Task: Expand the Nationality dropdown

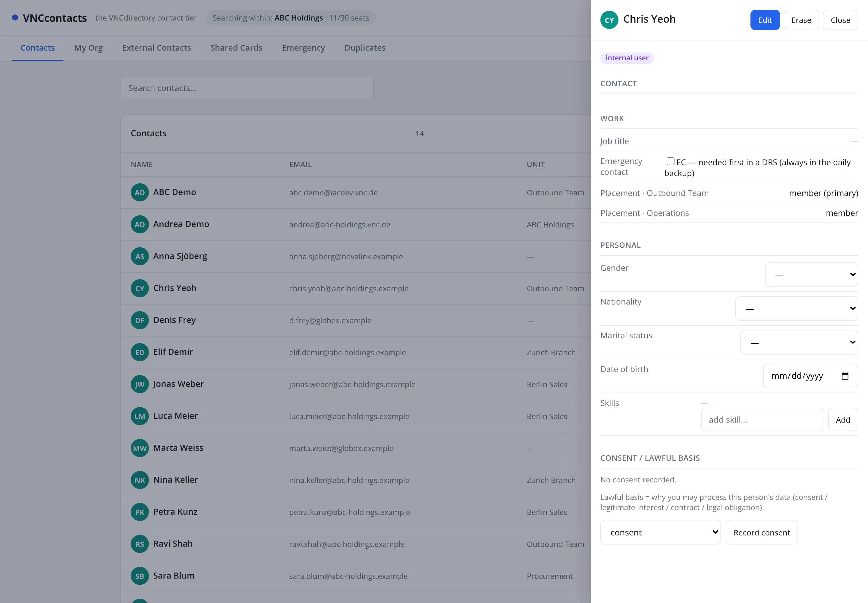Action: coord(797,308)
